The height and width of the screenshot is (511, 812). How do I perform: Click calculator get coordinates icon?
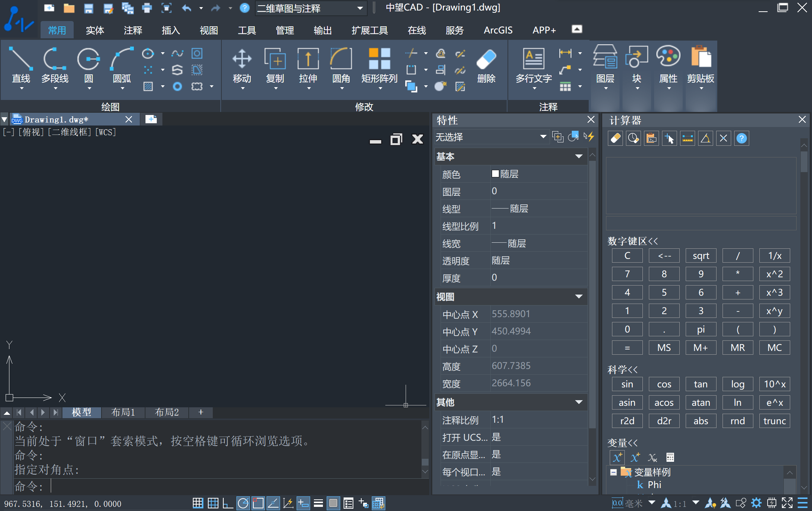click(x=670, y=138)
